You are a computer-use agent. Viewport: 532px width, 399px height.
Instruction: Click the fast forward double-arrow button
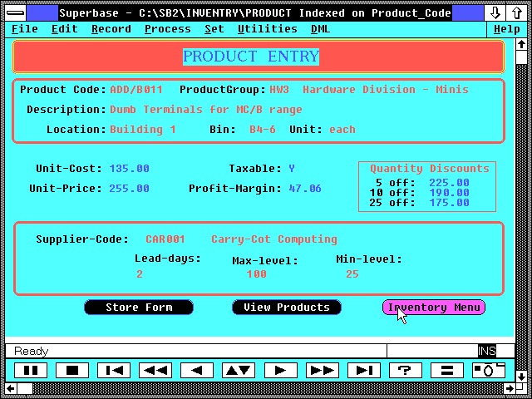(323, 370)
